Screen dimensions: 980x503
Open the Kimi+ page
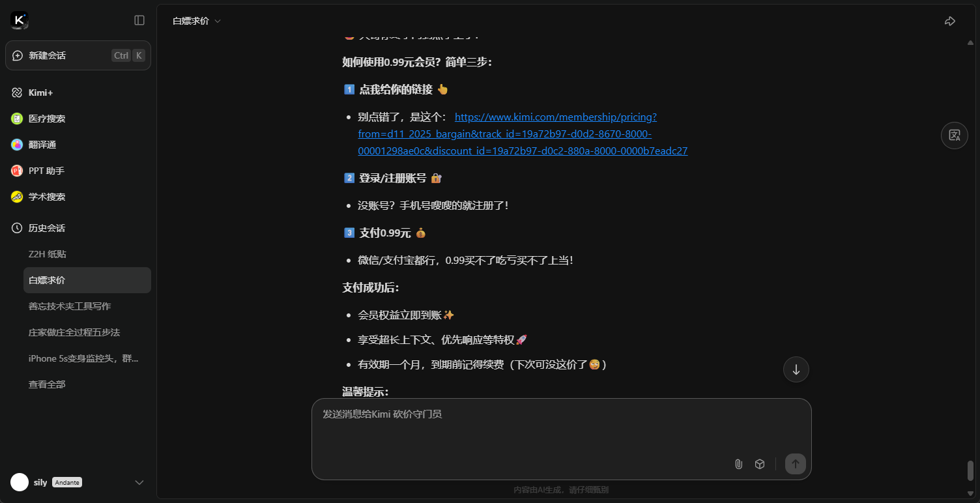40,93
